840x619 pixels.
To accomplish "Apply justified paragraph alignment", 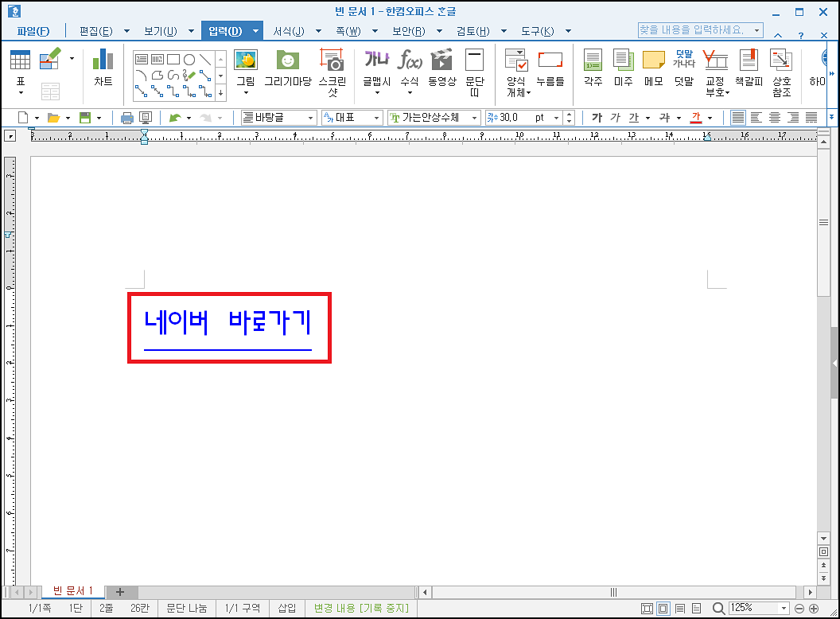I will [738, 118].
